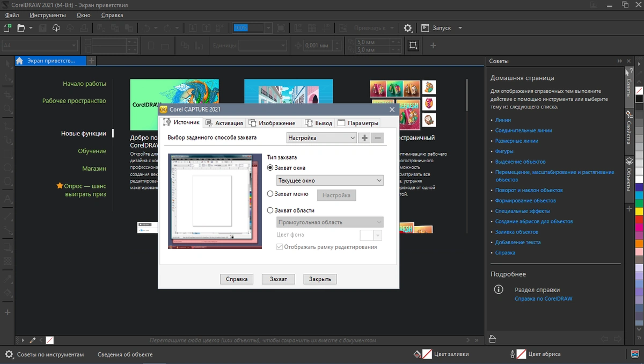Screen dimensions: 644x364
Task: Pick the red swatch in color palette
Action: (x=639, y=219)
